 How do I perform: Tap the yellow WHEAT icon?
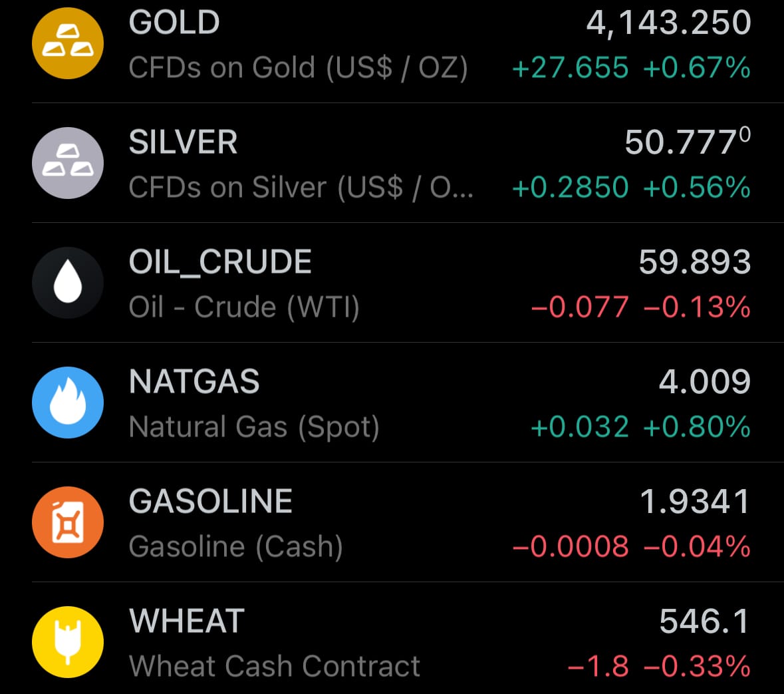[68, 642]
